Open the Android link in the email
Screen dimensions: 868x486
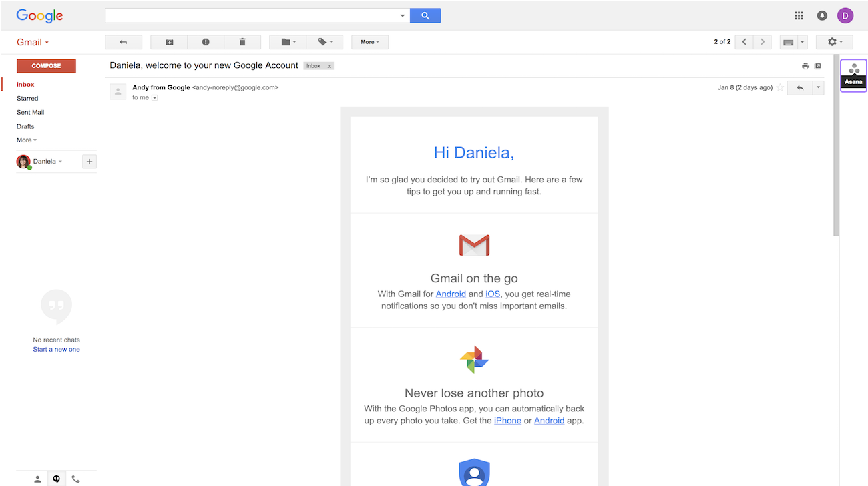click(x=451, y=294)
